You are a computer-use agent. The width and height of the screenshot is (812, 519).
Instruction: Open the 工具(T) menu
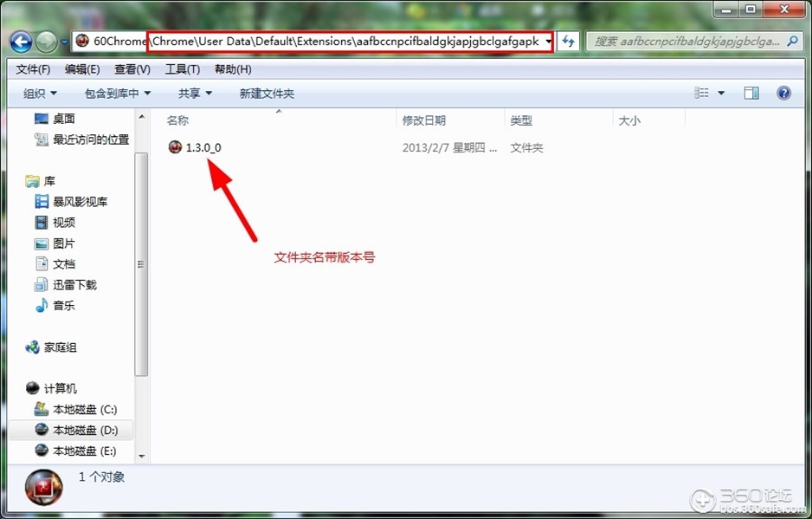tap(182, 69)
